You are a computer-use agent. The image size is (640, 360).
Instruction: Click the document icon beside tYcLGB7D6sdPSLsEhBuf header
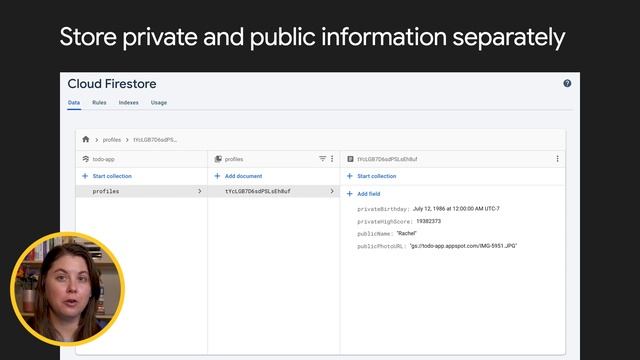tap(350, 159)
